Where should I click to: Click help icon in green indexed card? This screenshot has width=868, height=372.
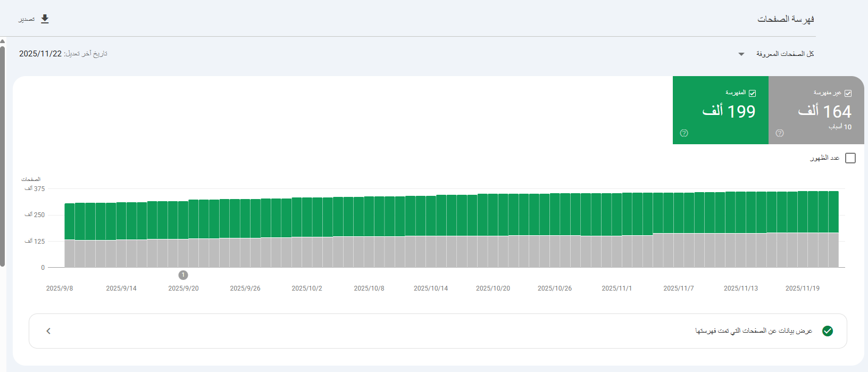(x=684, y=133)
